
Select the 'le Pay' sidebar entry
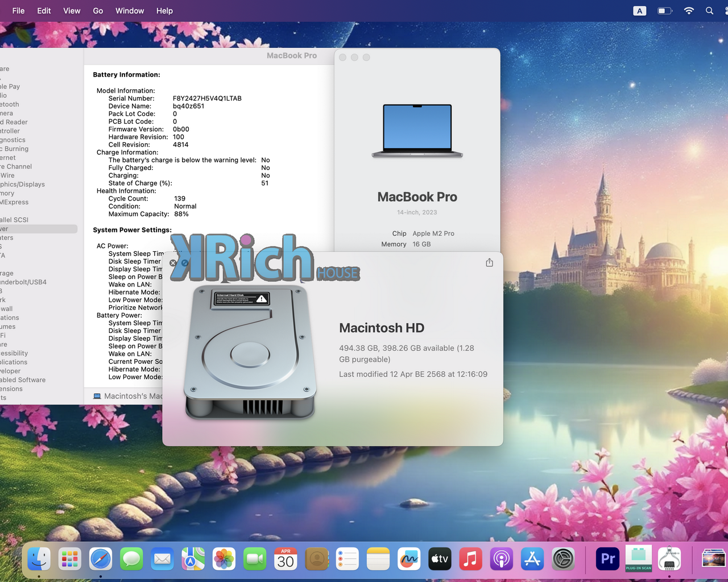[x=10, y=86]
